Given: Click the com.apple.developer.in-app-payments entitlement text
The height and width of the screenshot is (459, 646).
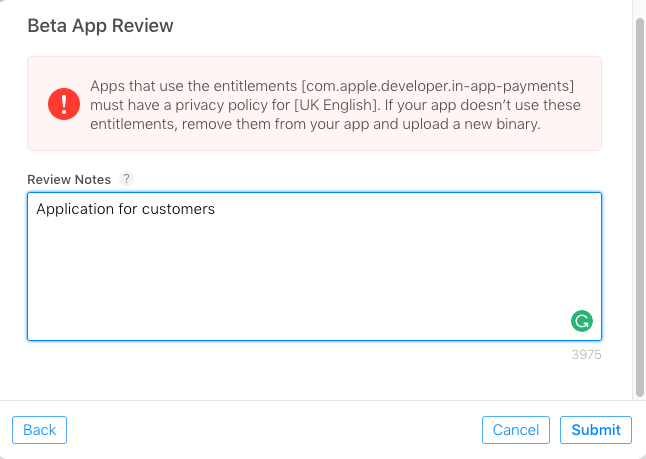Looking at the screenshot, I should pos(438,86).
